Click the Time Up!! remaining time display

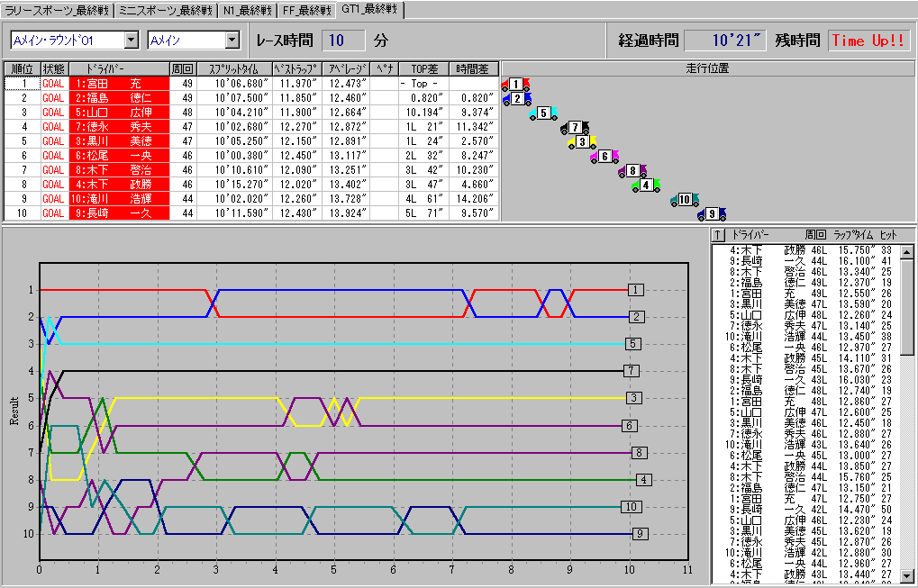click(x=868, y=41)
